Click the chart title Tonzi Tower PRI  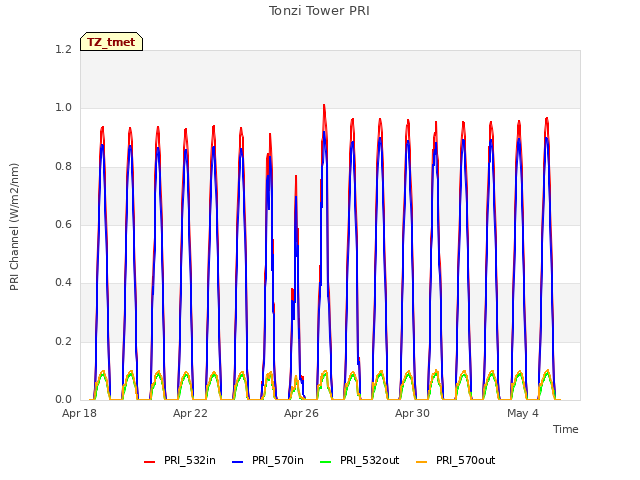coord(319,11)
